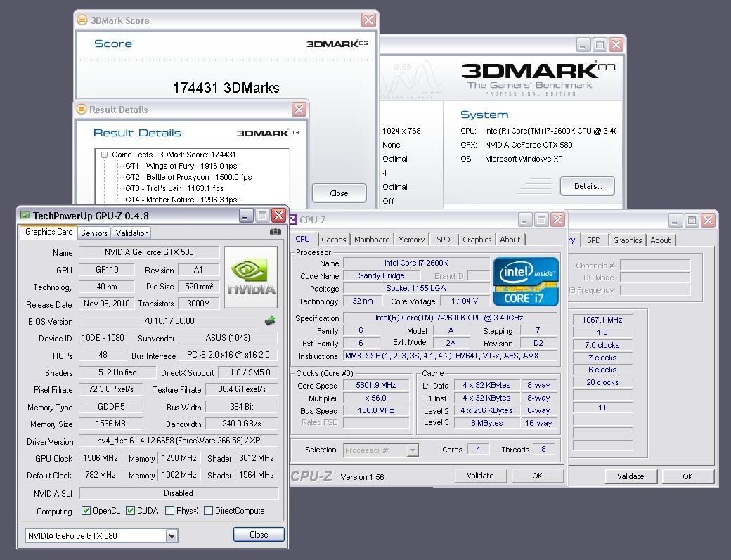Open the Processor #1 selection dropdown
The height and width of the screenshot is (560, 731).
(412, 450)
